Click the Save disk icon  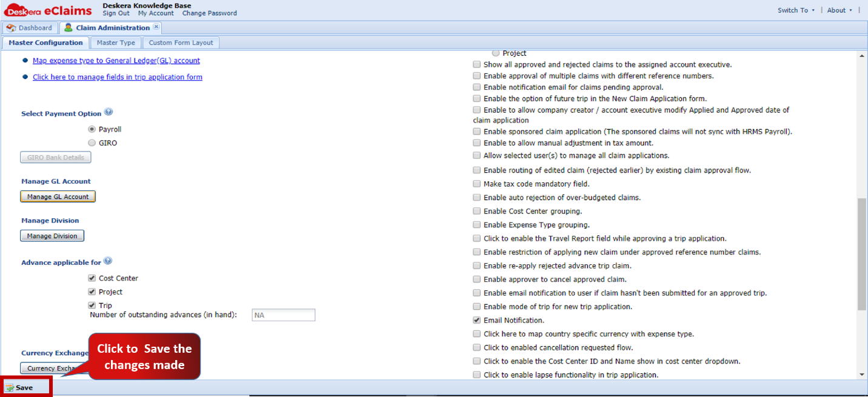(x=10, y=388)
